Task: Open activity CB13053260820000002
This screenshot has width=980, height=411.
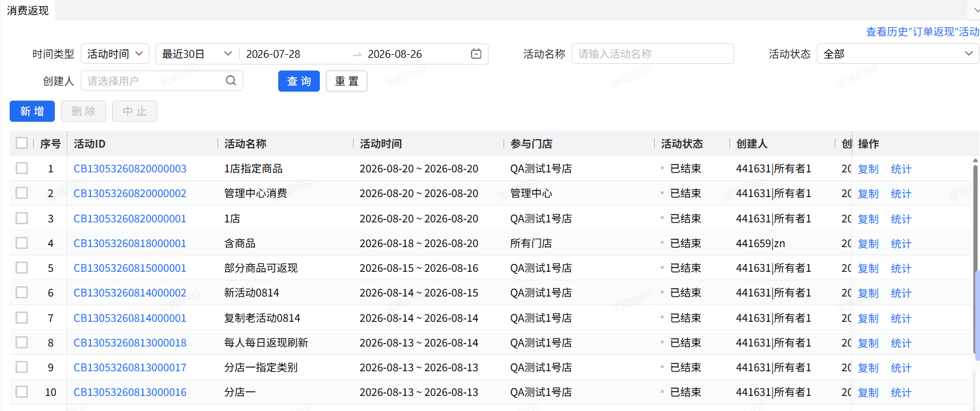Action: tap(130, 193)
